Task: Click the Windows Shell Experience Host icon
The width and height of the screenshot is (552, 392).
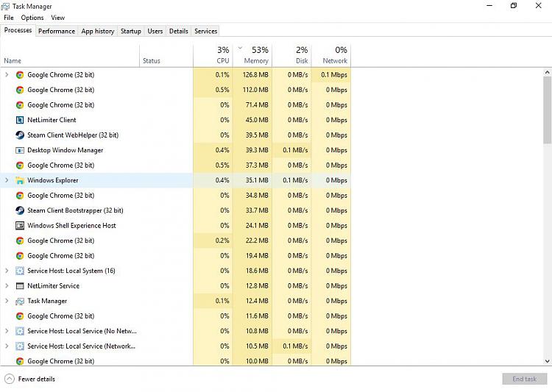Action: tap(20, 226)
